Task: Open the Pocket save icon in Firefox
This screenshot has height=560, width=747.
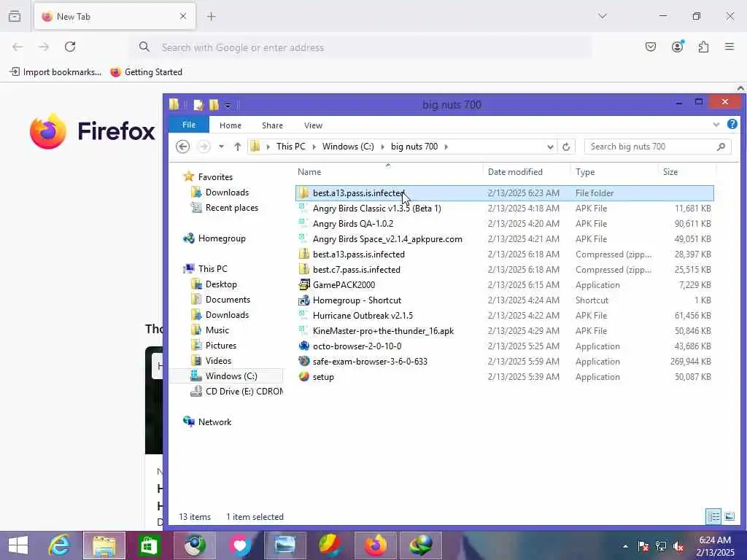Action: tap(650, 47)
